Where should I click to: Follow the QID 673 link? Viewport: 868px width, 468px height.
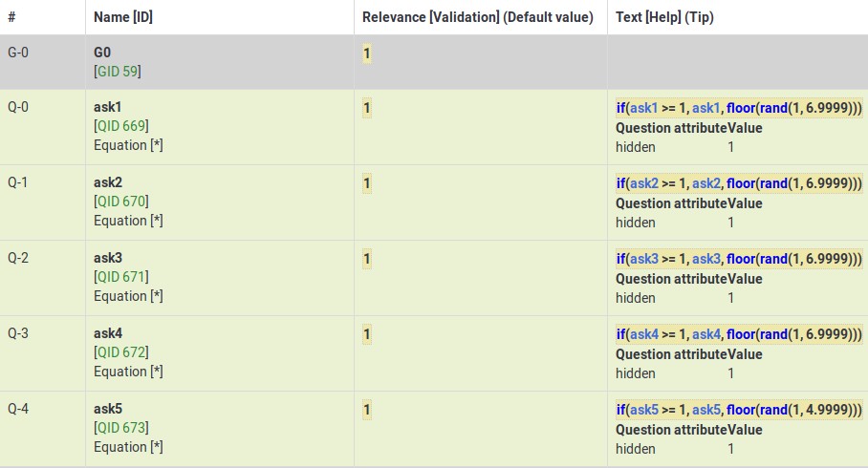(x=121, y=428)
